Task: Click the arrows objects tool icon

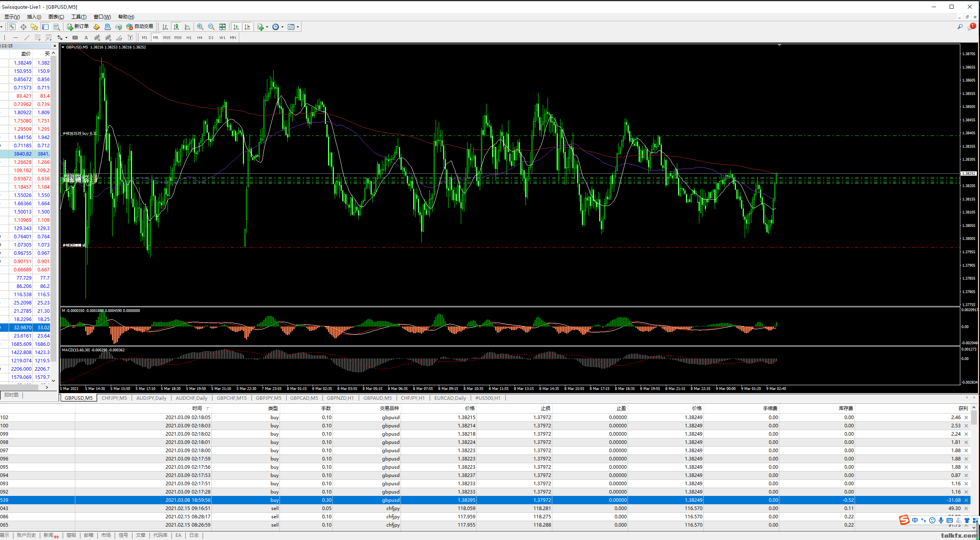Action: coord(60,38)
